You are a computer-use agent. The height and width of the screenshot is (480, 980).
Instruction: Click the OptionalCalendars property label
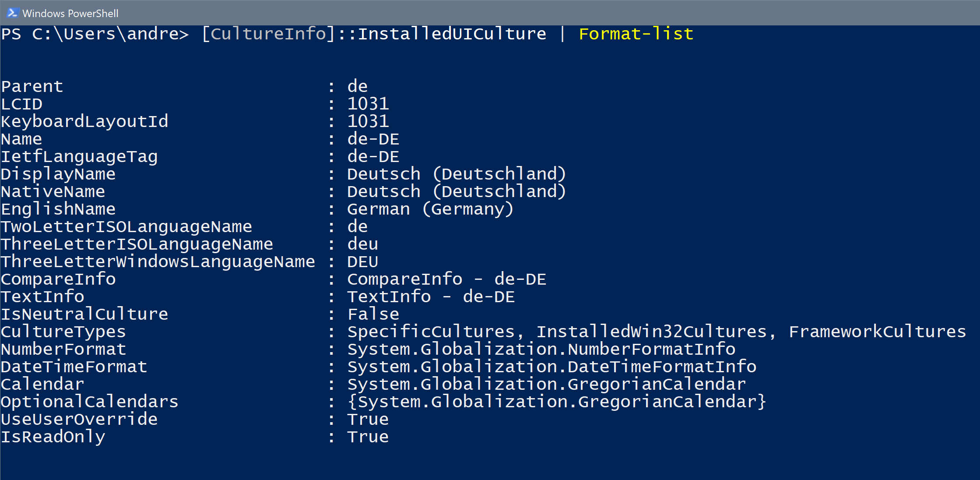coord(90,402)
